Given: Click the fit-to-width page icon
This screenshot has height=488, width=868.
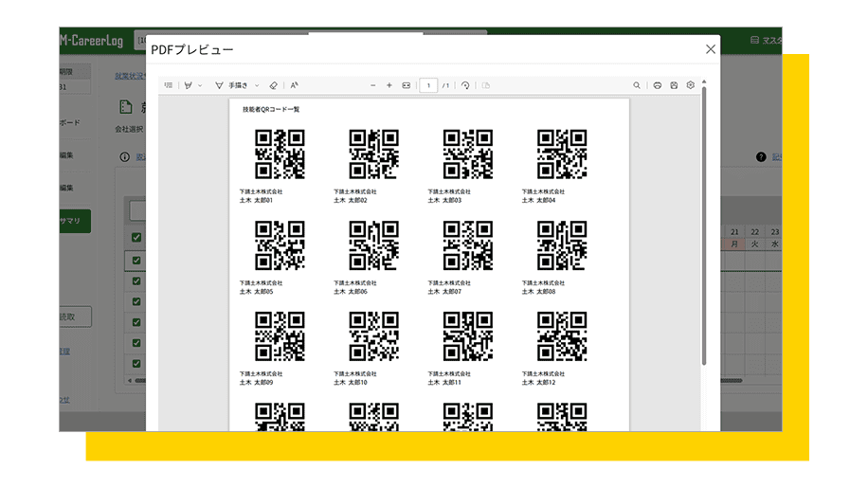Looking at the screenshot, I should pos(407,85).
